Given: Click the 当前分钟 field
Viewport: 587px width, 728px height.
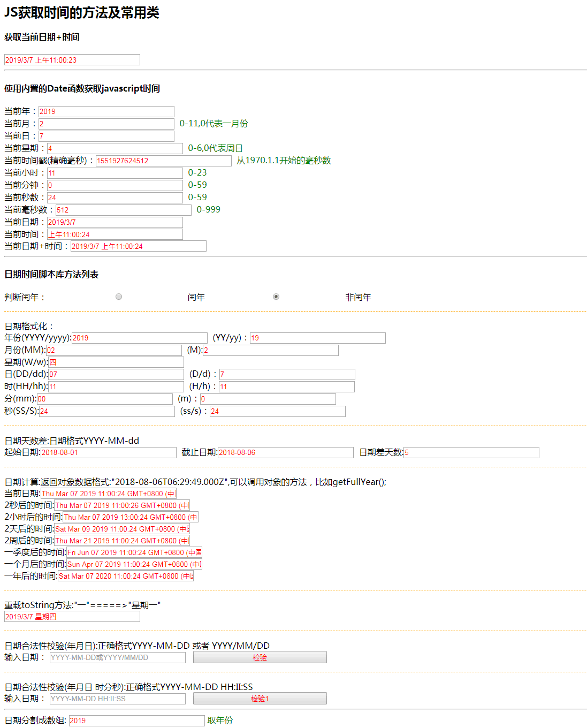Looking at the screenshot, I should [x=115, y=185].
